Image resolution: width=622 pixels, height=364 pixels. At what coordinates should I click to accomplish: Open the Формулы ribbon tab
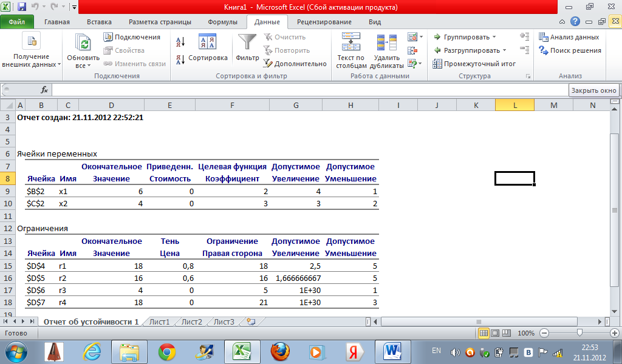pos(222,22)
